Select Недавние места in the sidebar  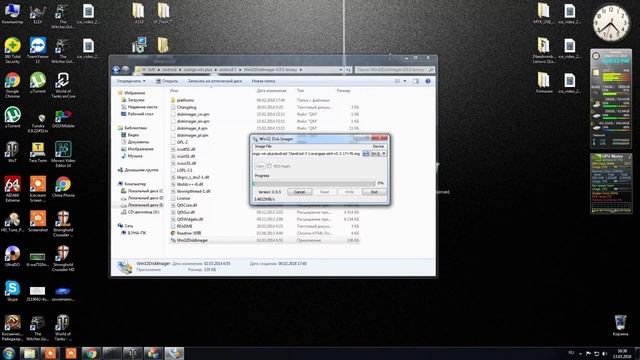pyautogui.click(x=139, y=107)
